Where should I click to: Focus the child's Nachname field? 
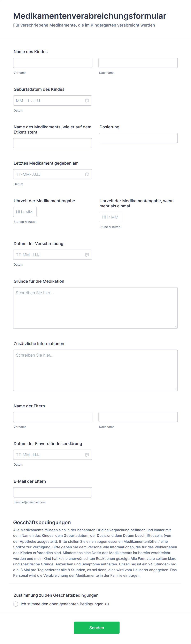coord(138,63)
